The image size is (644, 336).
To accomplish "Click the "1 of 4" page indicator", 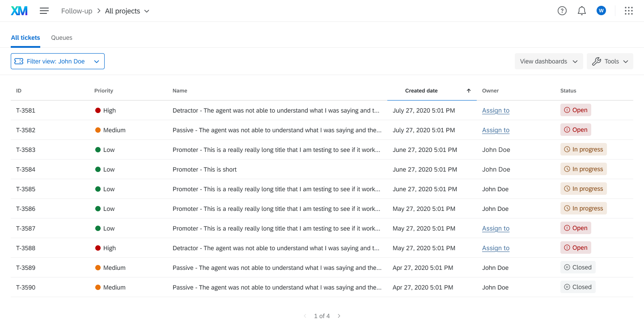I will 322,316.
